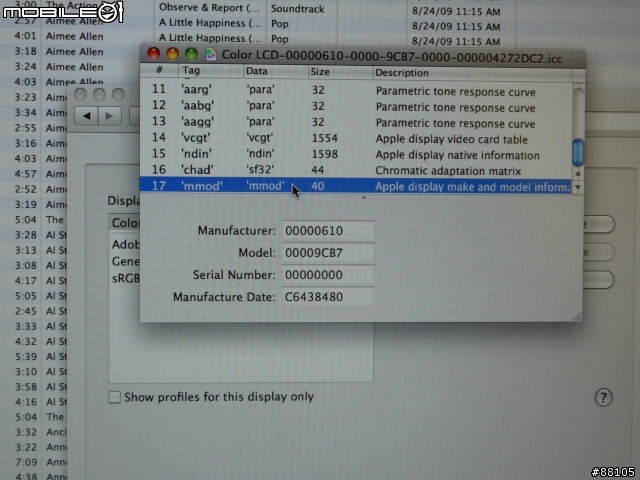This screenshot has width=640, height=480.
Task: Click size value 1554 in vcgt row
Action: click(324, 138)
